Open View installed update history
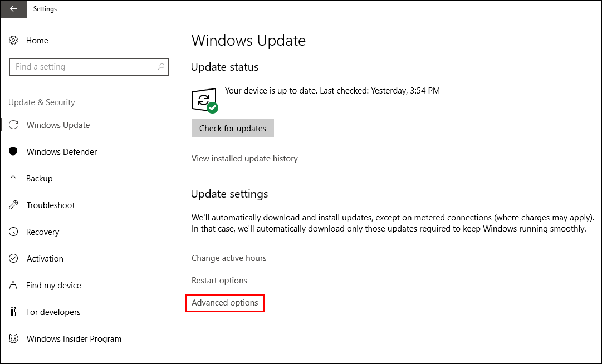The width and height of the screenshot is (602, 364). (x=244, y=159)
